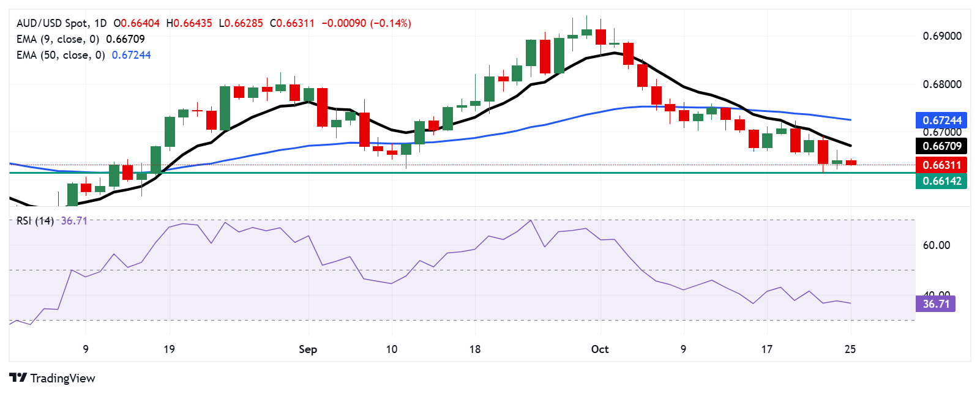Click the black 0.66709 price label

pyautogui.click(x=941, y=146)
